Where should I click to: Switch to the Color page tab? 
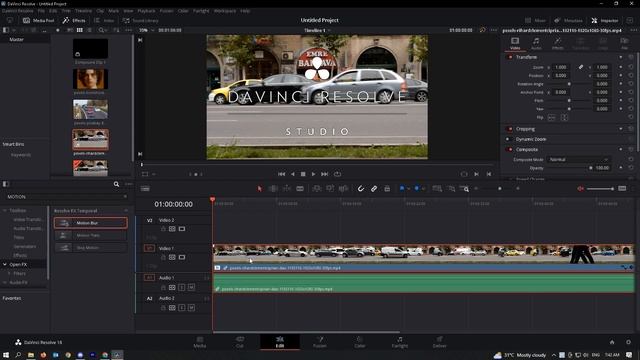[x=360, y=342]
